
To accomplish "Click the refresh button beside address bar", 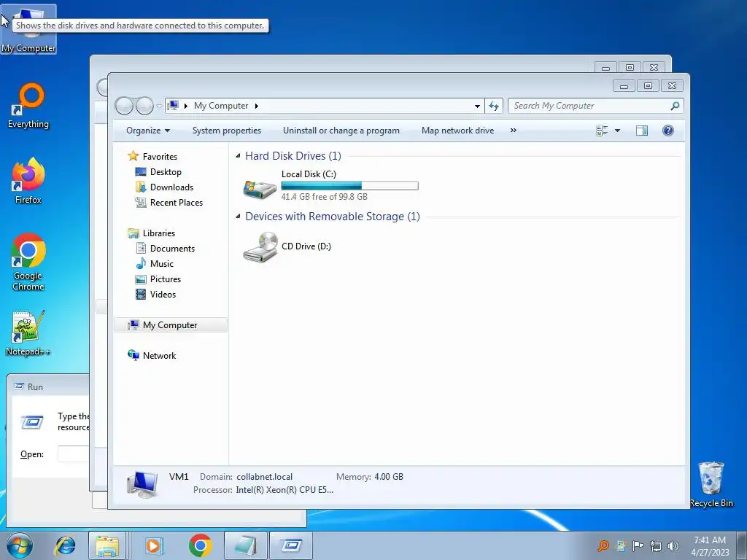I will point(494,106).
